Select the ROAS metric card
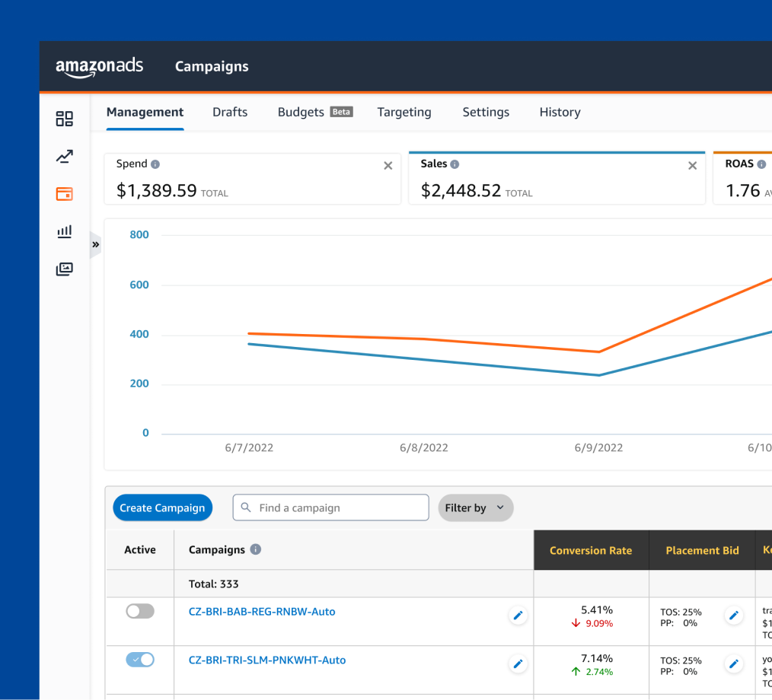The image size is (772, 700). [742, 178]
